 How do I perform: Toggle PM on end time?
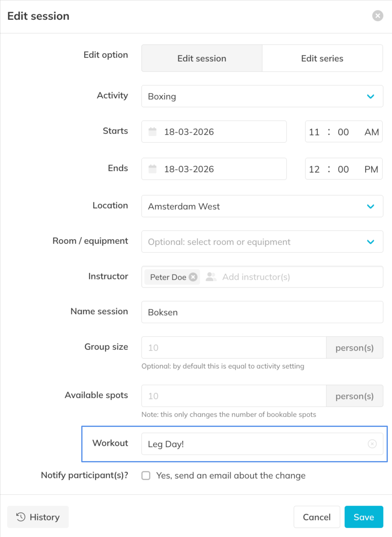pyautogui.click(x=371, y=169)
